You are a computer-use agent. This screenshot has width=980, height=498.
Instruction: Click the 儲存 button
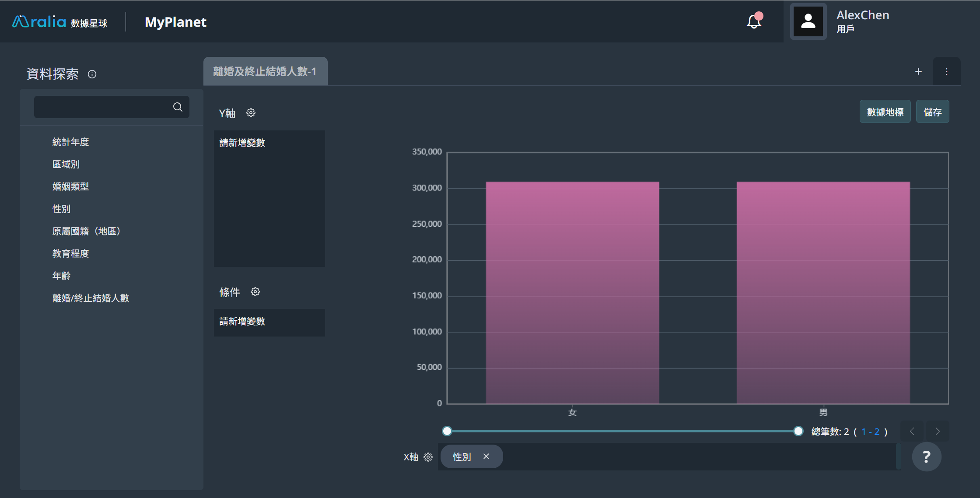932,112
